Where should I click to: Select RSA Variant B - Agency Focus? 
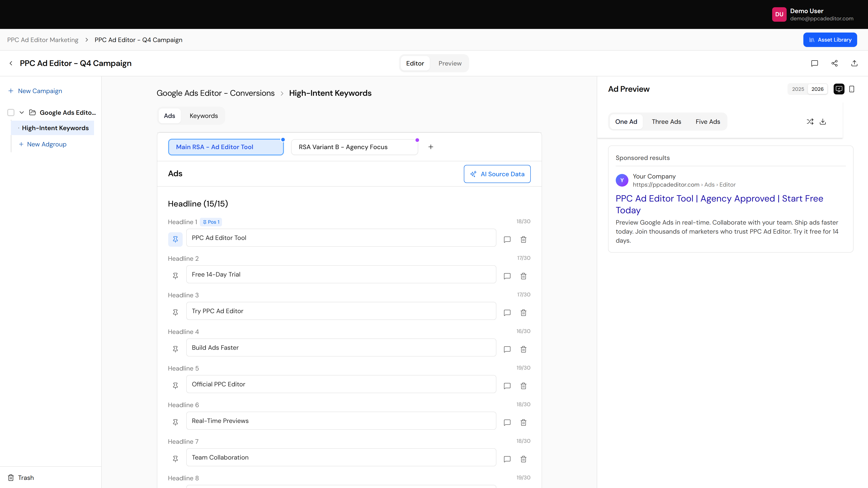point(354,147)
